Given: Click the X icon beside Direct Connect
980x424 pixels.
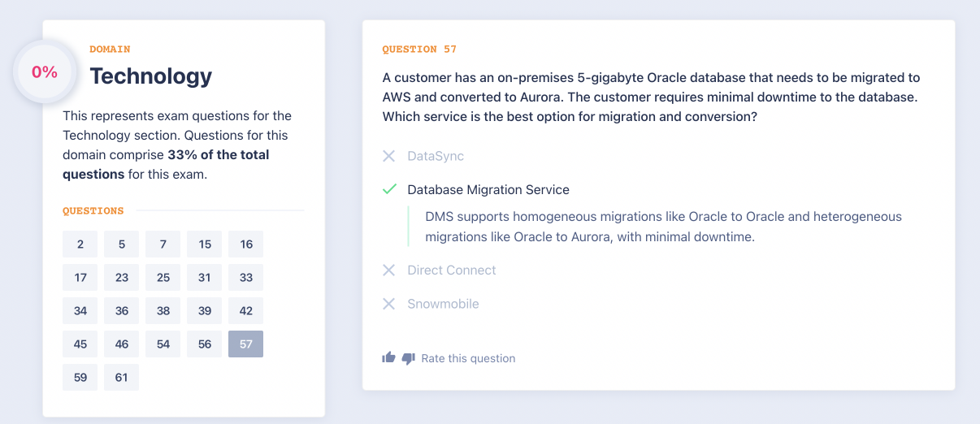Looking at the screenshot, I should pos(389,270).
